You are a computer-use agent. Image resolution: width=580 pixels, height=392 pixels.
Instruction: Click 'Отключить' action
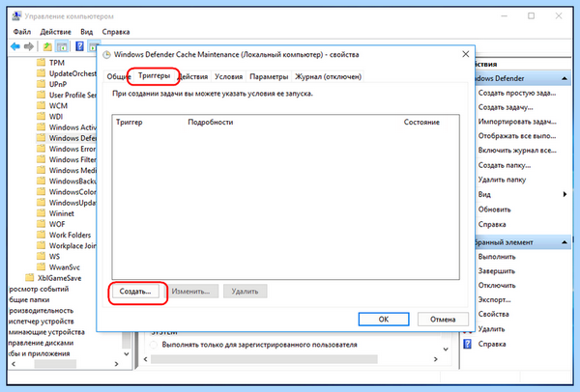[497, 285]
